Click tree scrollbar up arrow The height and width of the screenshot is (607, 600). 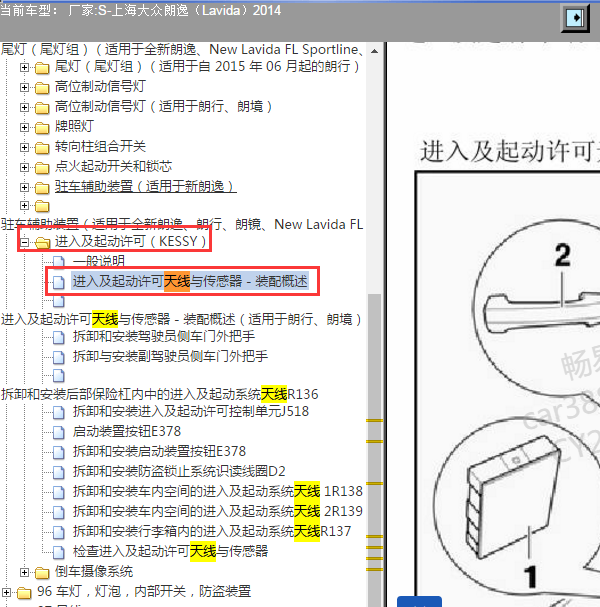coord(374,51)
